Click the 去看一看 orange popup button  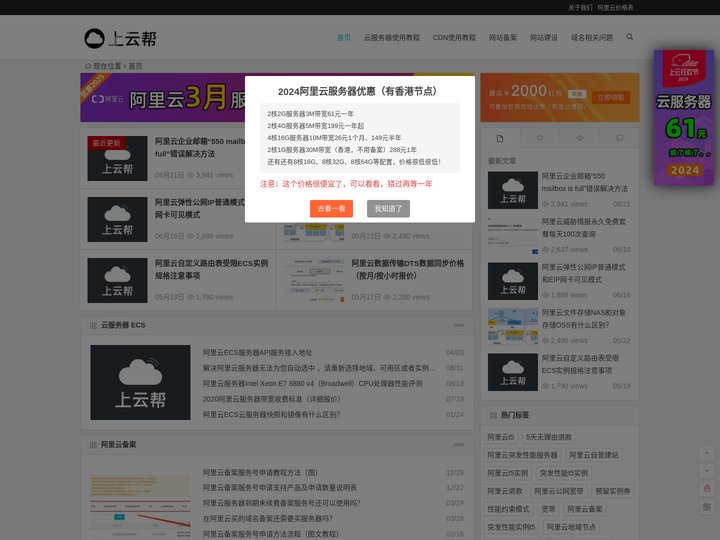tap(331, 208)
